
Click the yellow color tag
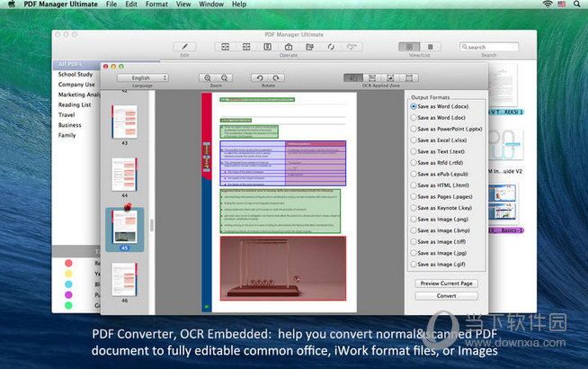[68, 274]
